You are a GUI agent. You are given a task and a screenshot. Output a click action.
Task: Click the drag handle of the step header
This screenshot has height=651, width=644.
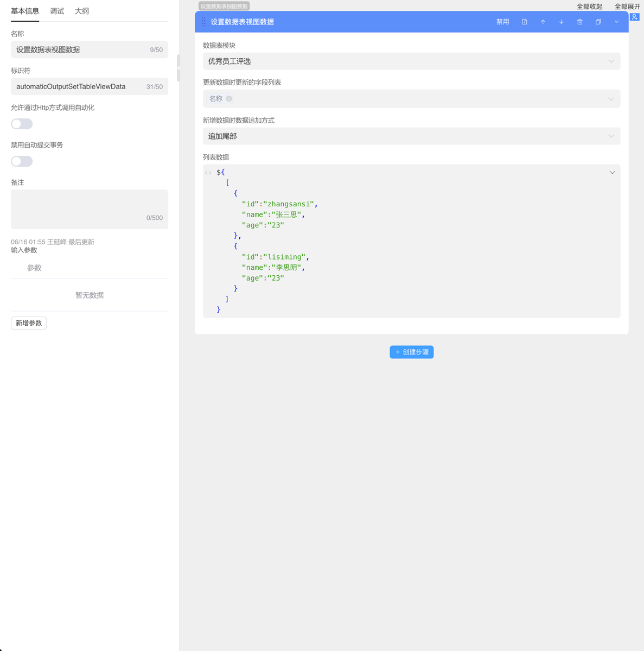click(x=203, y=22)
